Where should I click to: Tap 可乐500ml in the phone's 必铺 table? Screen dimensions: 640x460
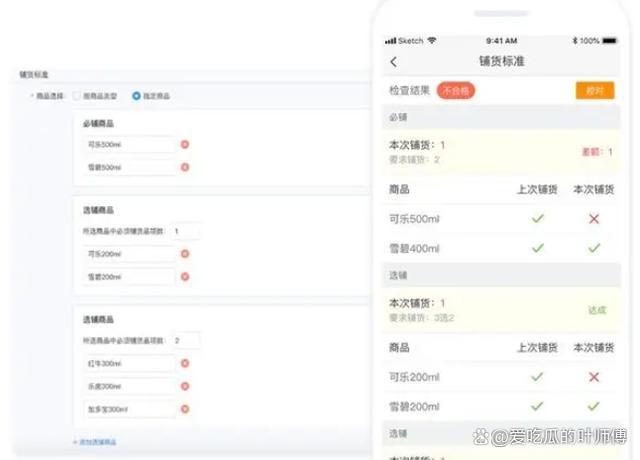[x=414, y=219]
